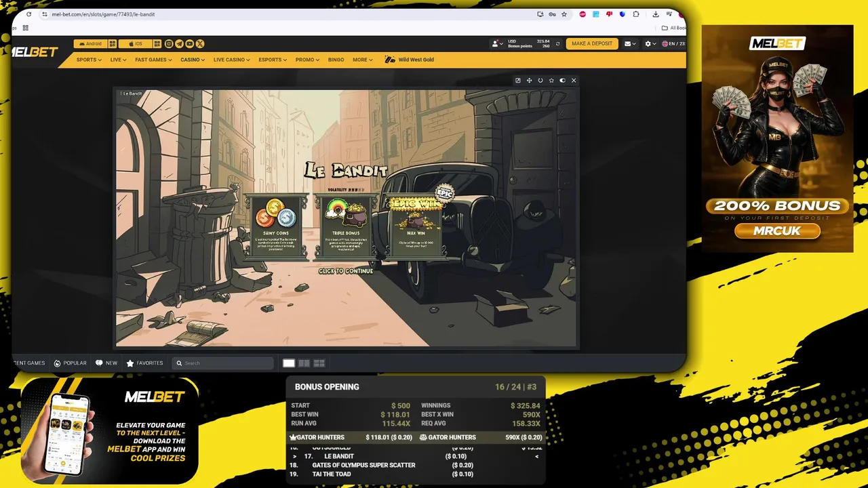This screenshot has width=868, height=488.
Task: Open the Wild West Gold promo link
Action: point(409,60)
